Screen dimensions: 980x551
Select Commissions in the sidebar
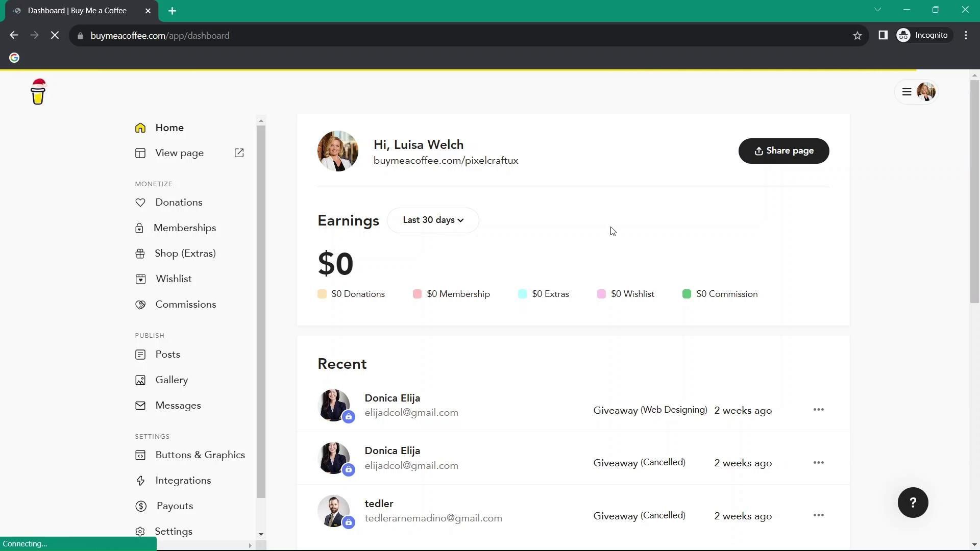(x=185, y=305)
